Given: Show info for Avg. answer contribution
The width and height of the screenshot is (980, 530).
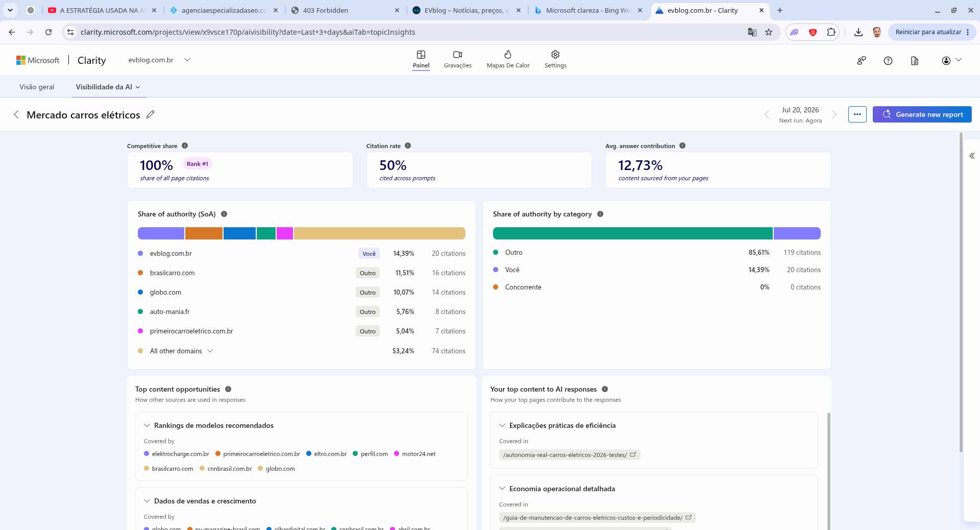Looking at the screenshot, I should [682, 146].
